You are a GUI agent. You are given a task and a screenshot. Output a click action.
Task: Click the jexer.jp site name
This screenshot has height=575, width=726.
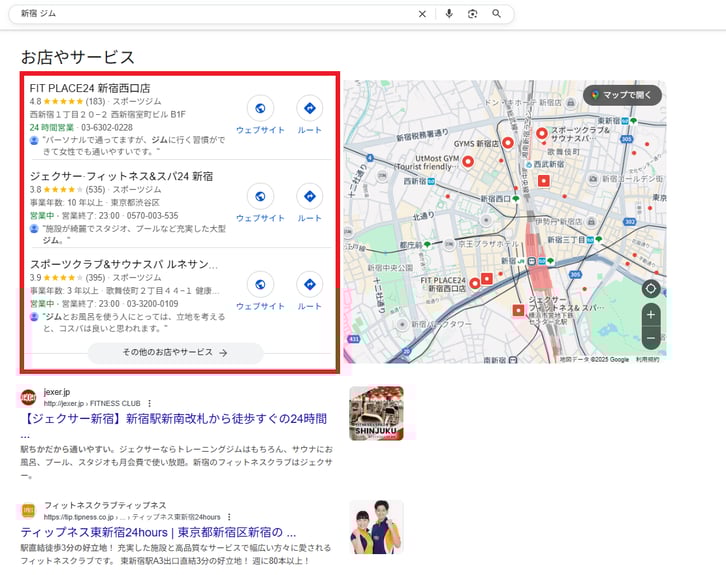point(57,392)
